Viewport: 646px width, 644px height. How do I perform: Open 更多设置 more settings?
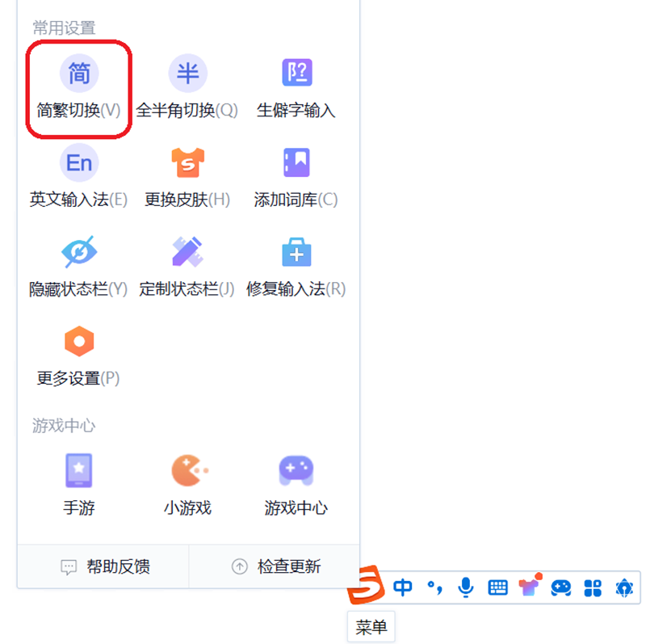pos(78,352)
